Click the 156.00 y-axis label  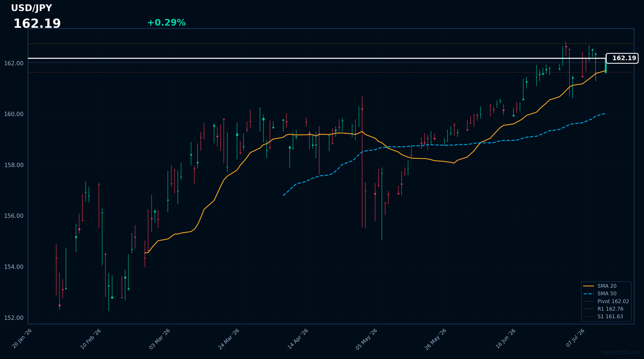14,216
